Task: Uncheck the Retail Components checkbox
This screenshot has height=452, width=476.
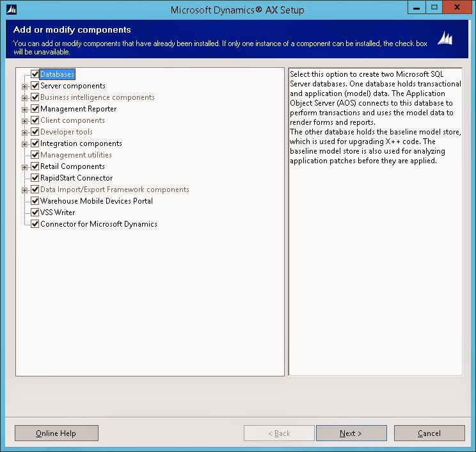Action: click(x=35, y=166)
